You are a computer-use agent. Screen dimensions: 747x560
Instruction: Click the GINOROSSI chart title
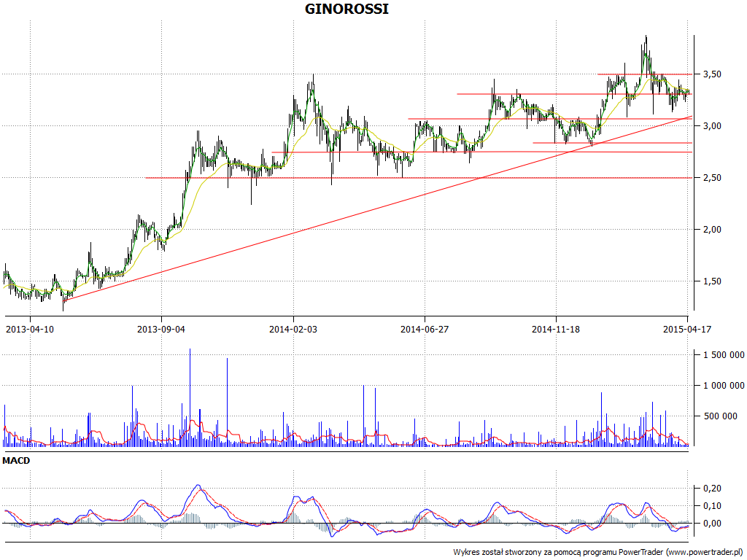coord(347,9)
